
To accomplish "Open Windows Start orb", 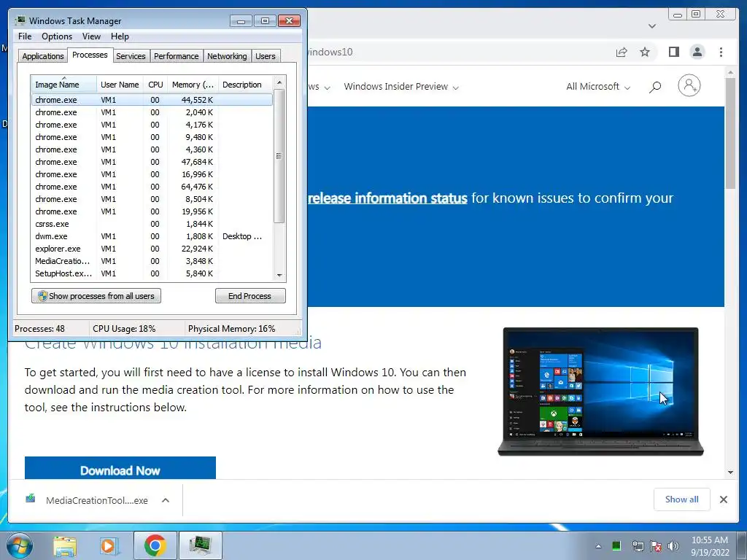I will [20, 545].
